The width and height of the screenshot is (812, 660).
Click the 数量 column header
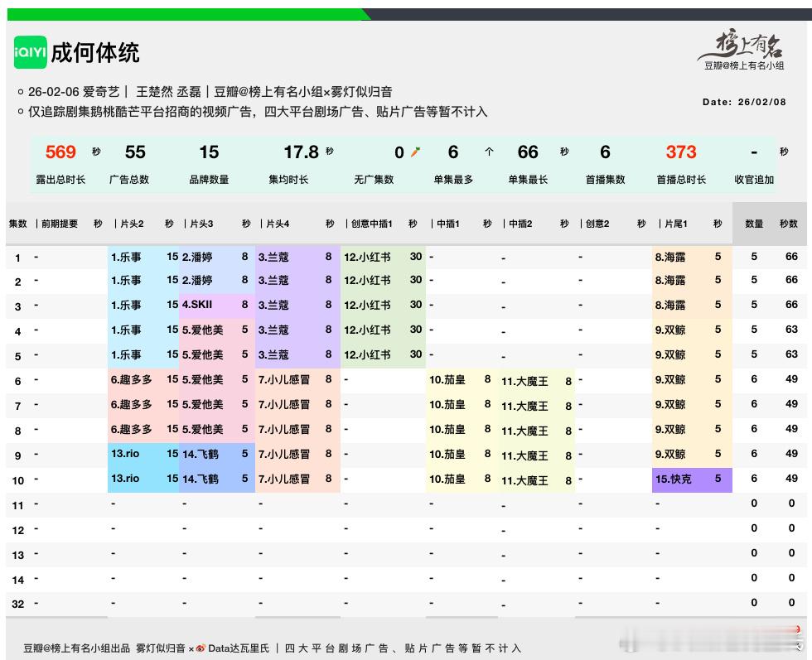pyautogui.click(x=754, y=224)
